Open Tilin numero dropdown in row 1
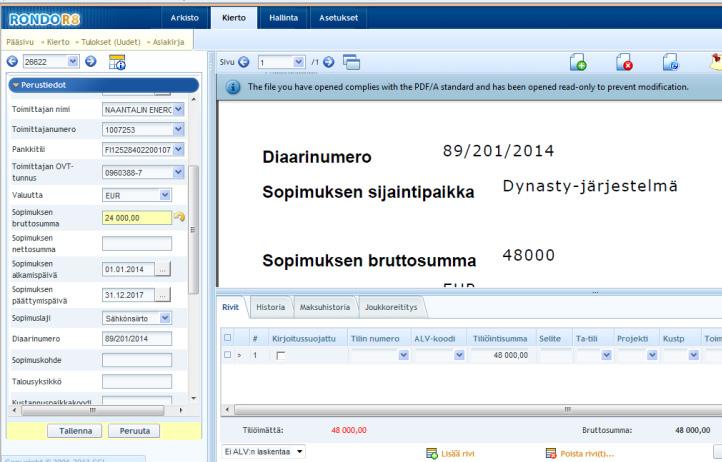Screen dimensions: 722x462 coord(404,355)
